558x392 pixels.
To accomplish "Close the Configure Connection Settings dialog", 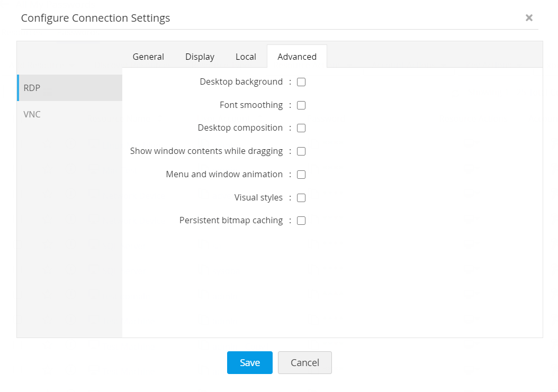I will point(529,18).
